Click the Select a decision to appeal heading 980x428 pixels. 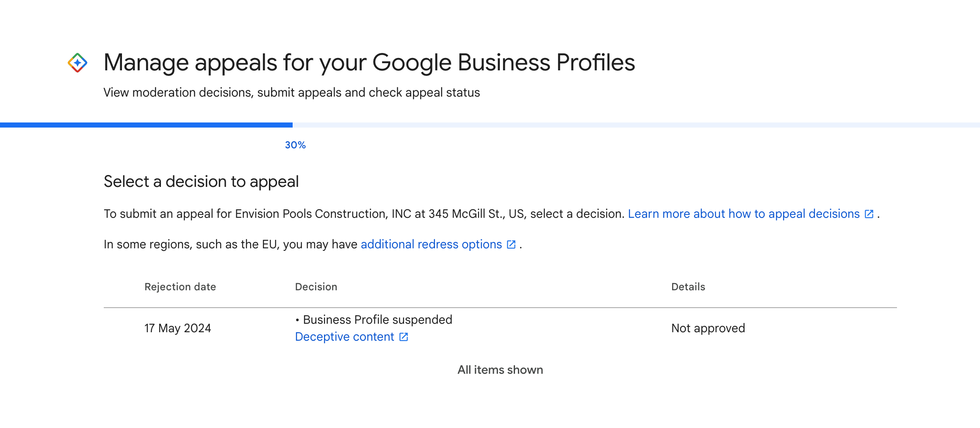tap(201, 181)
